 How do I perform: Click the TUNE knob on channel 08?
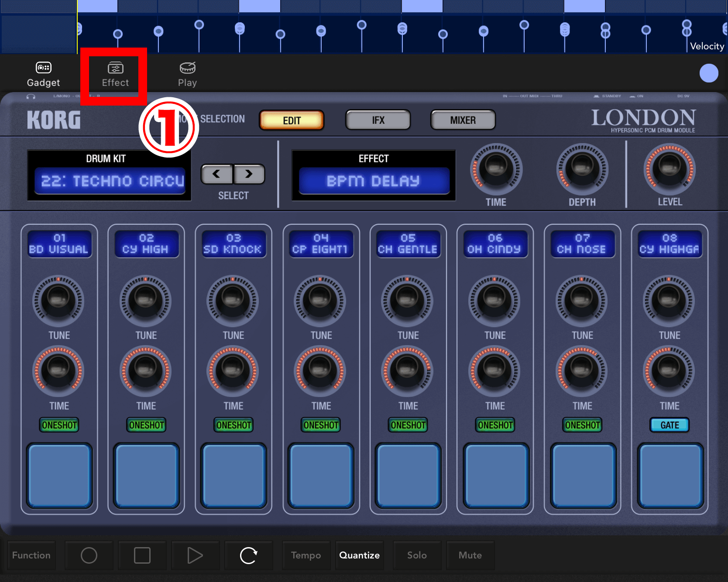[x=669, y=301]
